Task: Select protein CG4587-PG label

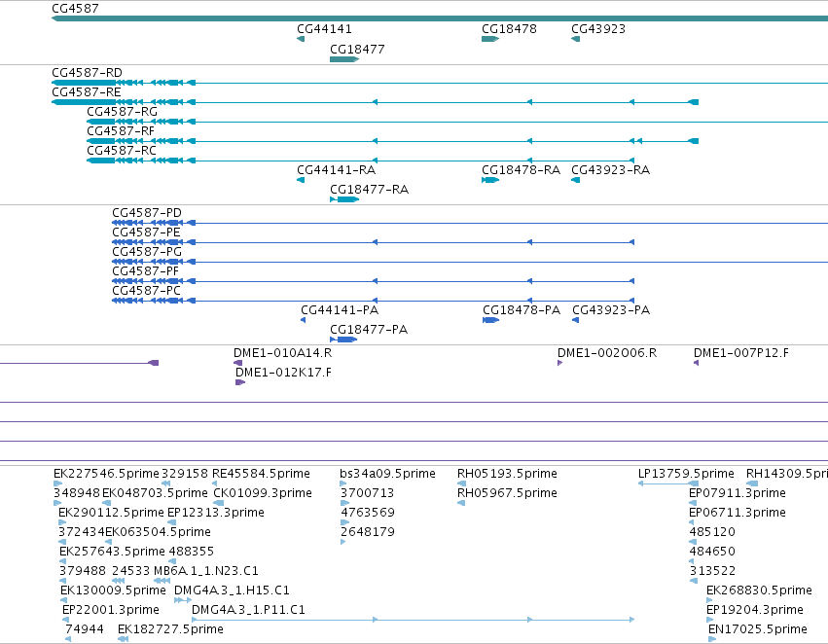Action: [147, 252]
